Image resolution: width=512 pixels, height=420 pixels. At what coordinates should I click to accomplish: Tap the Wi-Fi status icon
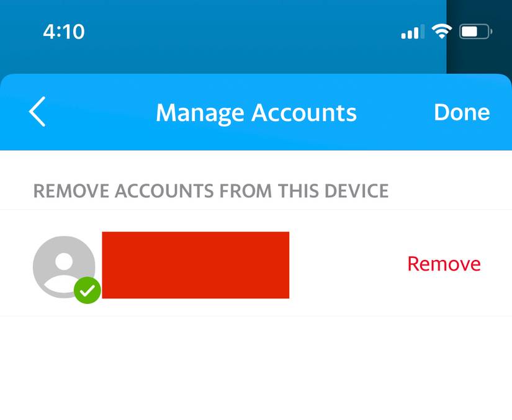(441, 32)
